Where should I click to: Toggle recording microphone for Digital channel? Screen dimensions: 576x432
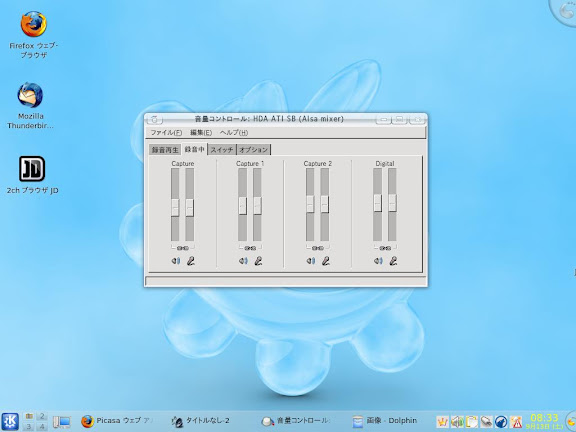point(393,261)
